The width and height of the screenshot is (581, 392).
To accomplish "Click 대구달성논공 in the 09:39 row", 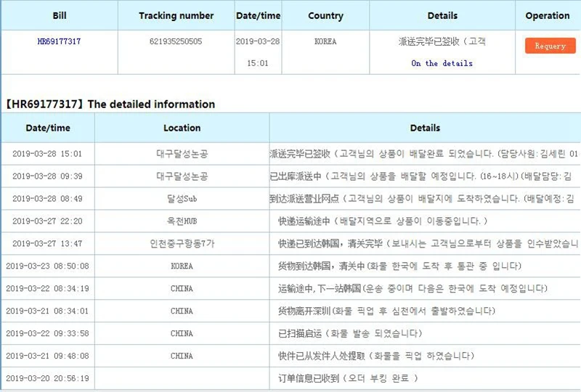I will (182, 176).
